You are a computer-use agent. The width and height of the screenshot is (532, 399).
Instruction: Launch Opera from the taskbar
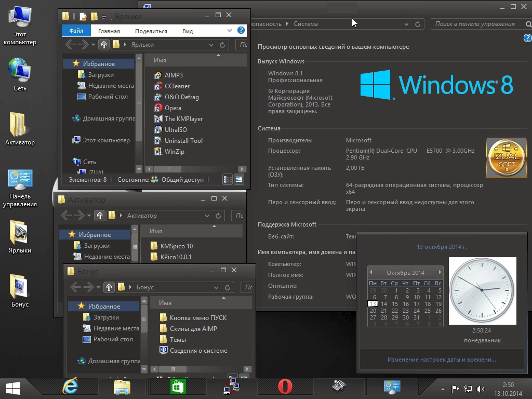pos(285,387)
